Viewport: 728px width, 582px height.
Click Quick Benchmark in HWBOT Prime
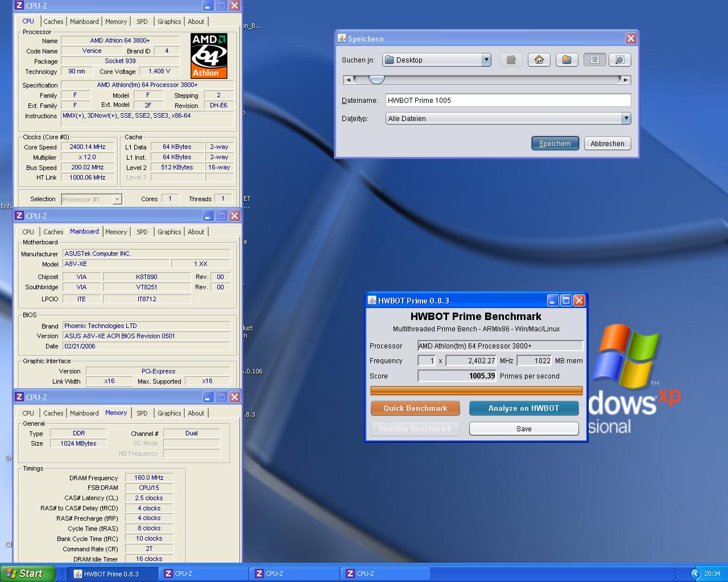coord(415,408)
